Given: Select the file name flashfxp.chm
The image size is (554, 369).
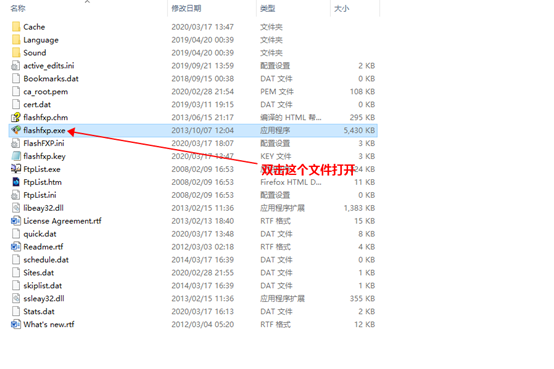Looking at the screenshot, I should point(46,117).
